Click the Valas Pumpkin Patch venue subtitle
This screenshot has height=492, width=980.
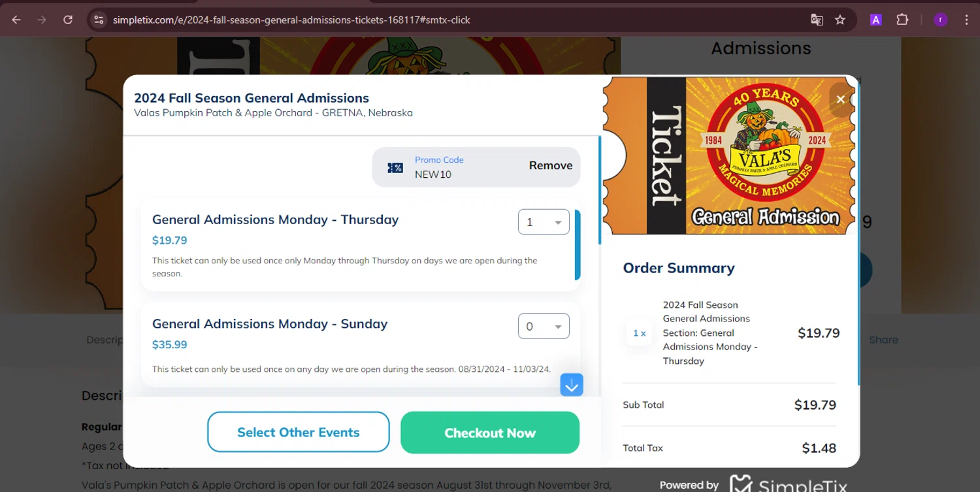(273, 113)
